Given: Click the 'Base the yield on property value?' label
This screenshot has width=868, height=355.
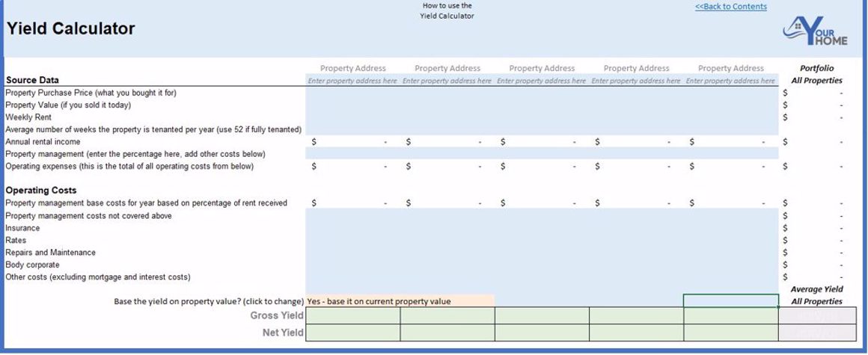Looking at the screenshot, I should 209,301.
